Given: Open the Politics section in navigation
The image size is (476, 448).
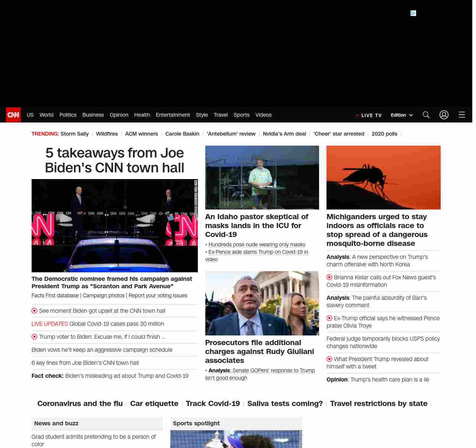Looking at the screenshot, I should (x=68, y=115).
